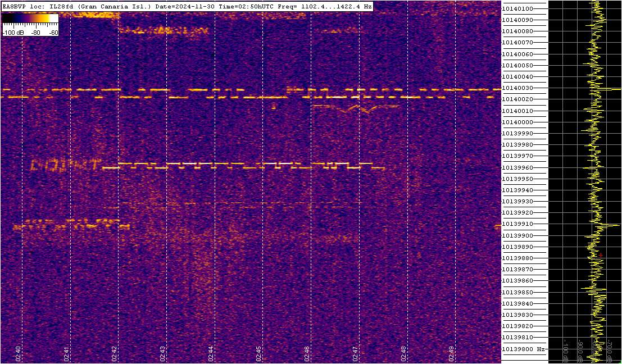This screenshot has height=364, width=622.
Task: Click frequency label 10139950
Action: 517,179
